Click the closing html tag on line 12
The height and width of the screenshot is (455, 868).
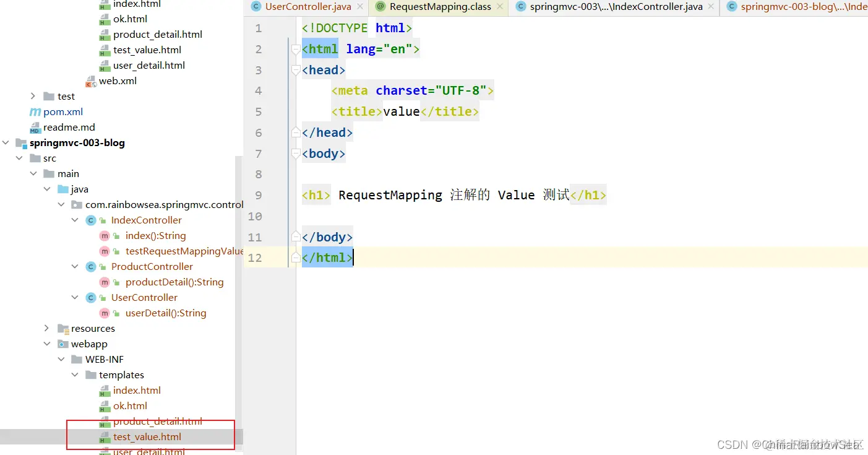327,258
